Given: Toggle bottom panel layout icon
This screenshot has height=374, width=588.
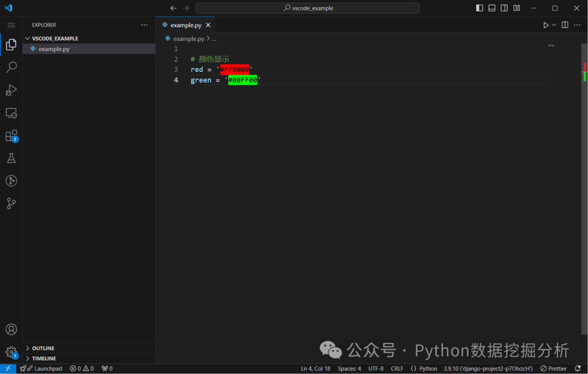Looking at the screenshot, I should pos(492,8).
